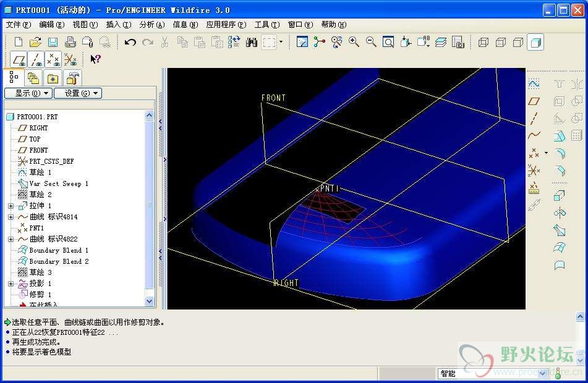Expand the 曲线 标识4814 tree node
The height and width of the screenshot is (383, 588).
[x=11, y=217]
